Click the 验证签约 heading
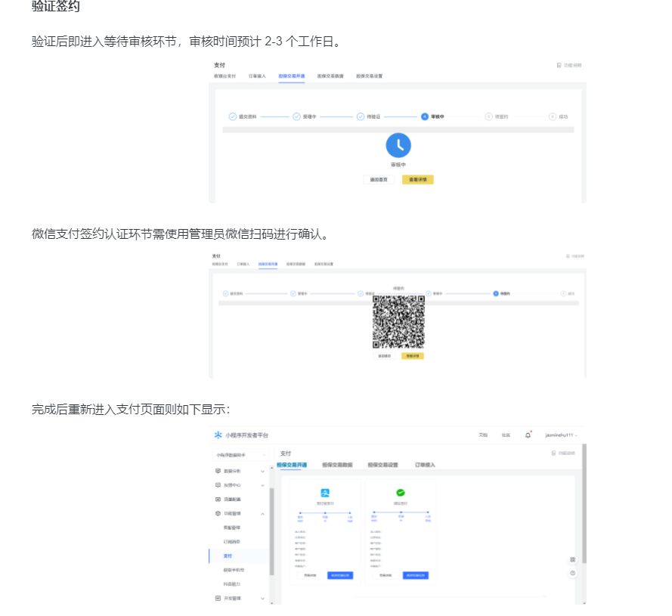 pos(56,7)
